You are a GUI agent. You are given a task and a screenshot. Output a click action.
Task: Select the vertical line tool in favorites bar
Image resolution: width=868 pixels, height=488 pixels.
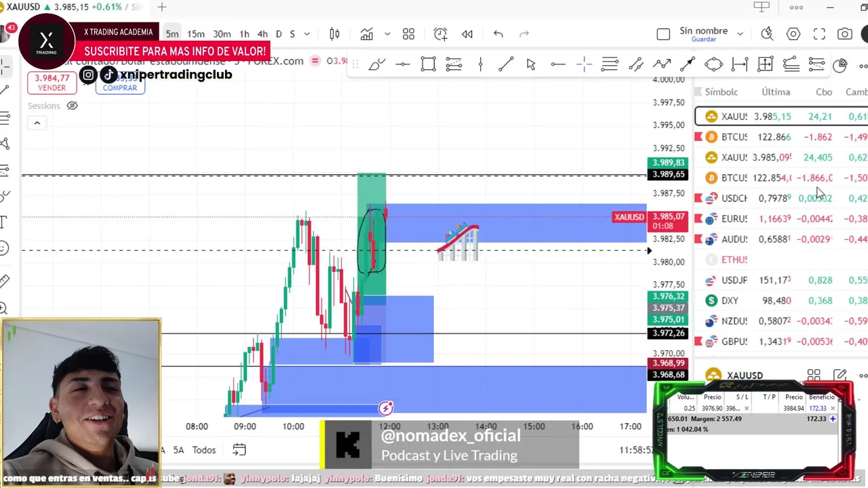coord(480,64)
